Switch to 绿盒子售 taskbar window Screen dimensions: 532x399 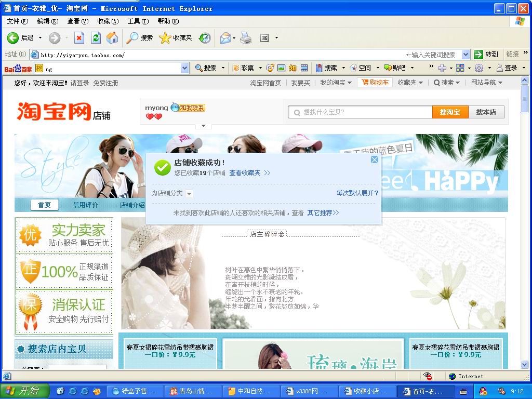(135, 391)
